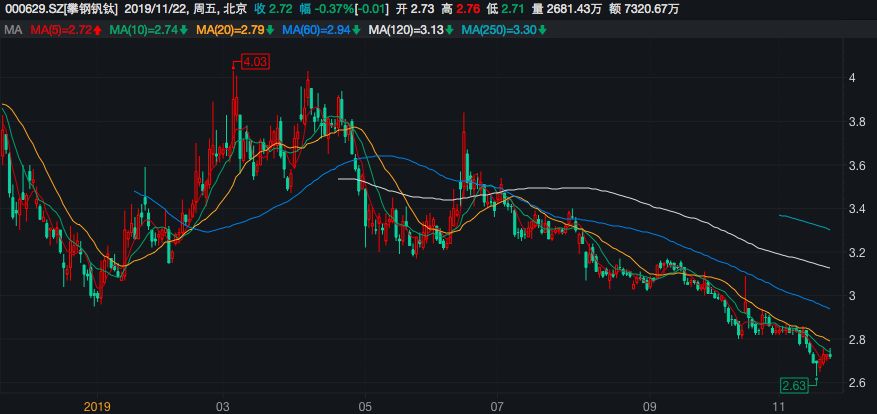
Task: Click the green down arrow beside MA(250)
Action: 542,31
